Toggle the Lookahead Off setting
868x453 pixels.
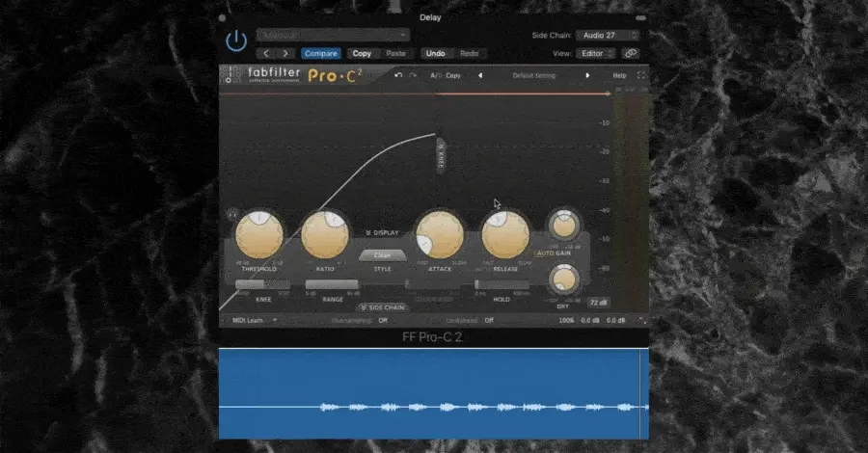coord(489,320)
